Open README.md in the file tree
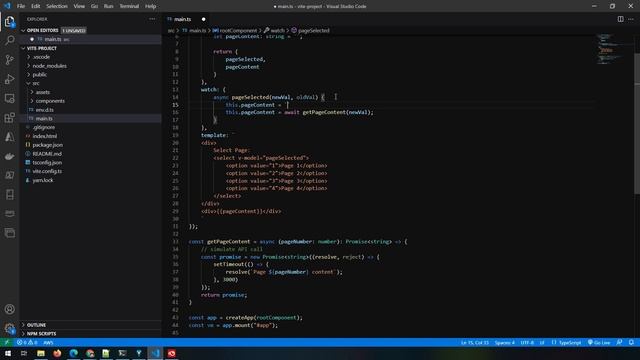This screenshot has height=360, width=640. point(47,154)
